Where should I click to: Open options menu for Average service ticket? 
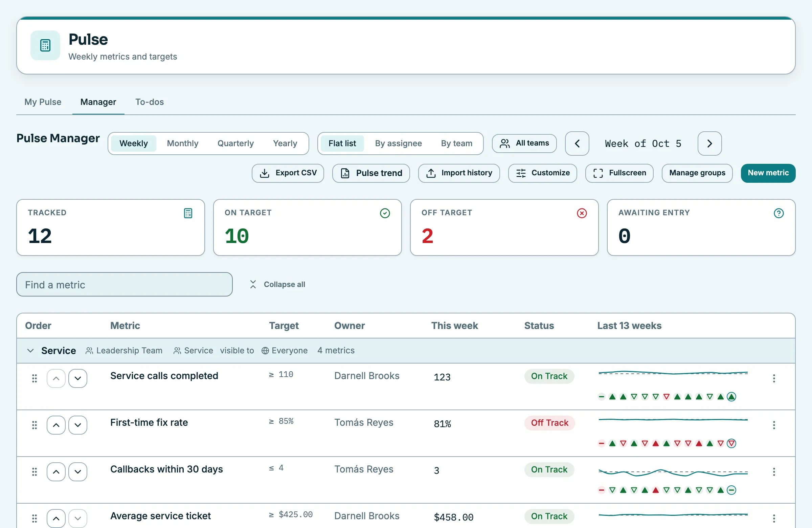click(774, 519)
